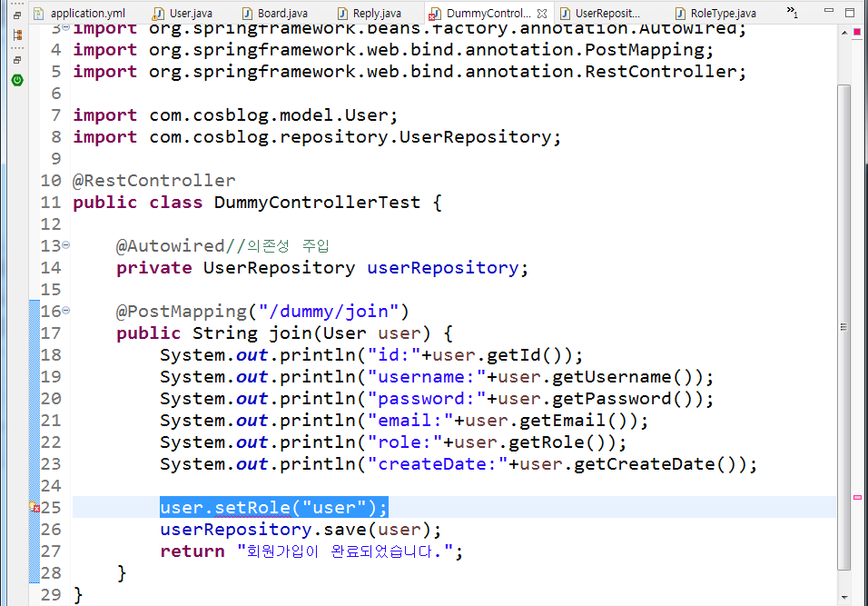Click the "/dummy/join" mapping string
The width and height of the screenshot is (868, 606).
[x=329, y=312]
